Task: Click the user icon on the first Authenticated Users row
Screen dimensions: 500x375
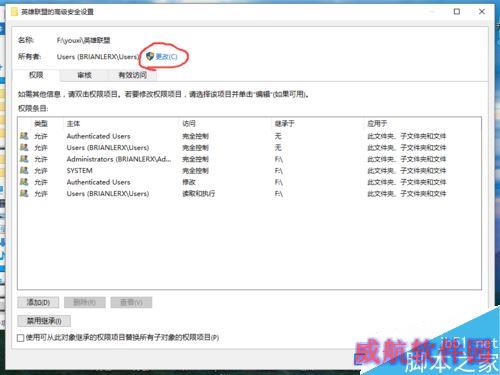Action: [x=24, y=136]
